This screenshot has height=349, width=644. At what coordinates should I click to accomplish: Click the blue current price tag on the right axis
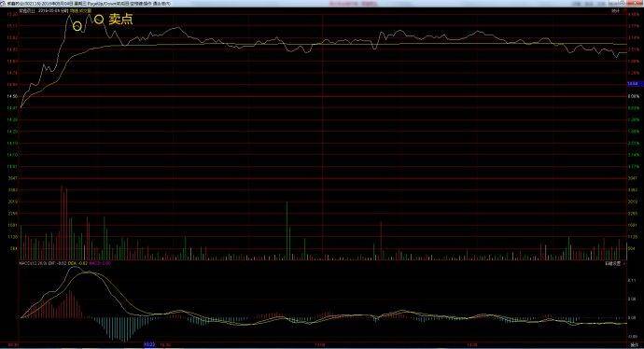[x=634, y=84]
